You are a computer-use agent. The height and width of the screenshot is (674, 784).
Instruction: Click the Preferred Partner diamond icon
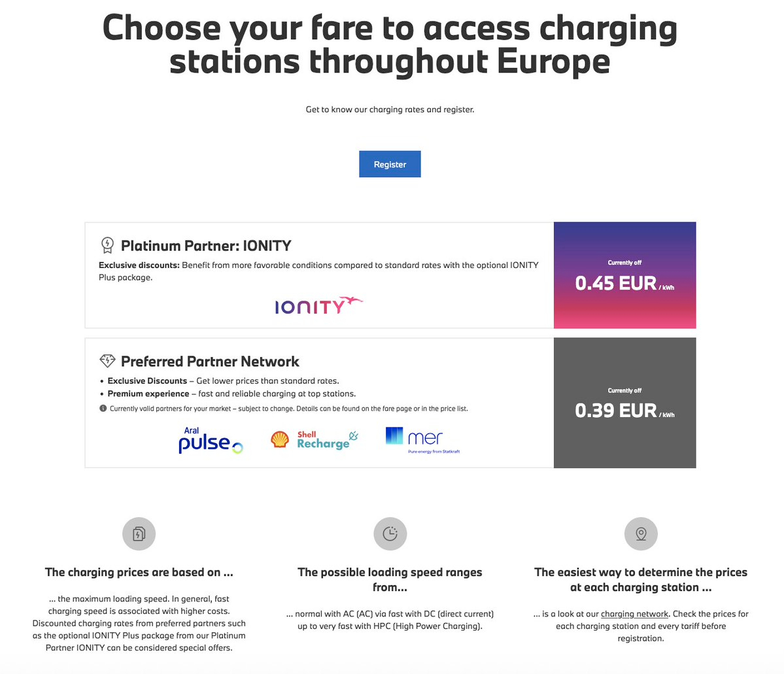(107, 361)
